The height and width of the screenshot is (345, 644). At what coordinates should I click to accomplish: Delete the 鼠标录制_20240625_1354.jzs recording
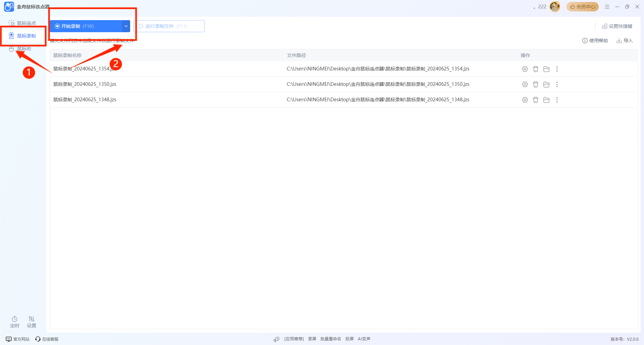click(x=536, y=69)
